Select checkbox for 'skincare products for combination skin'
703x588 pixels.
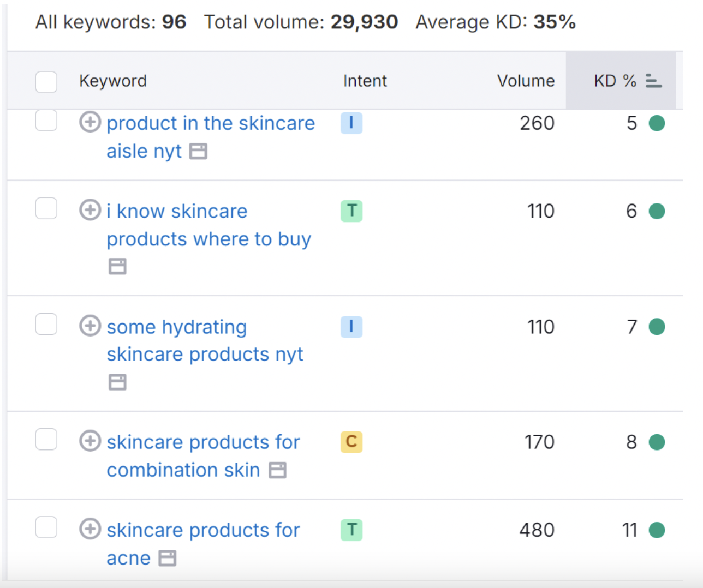[46, 439]
